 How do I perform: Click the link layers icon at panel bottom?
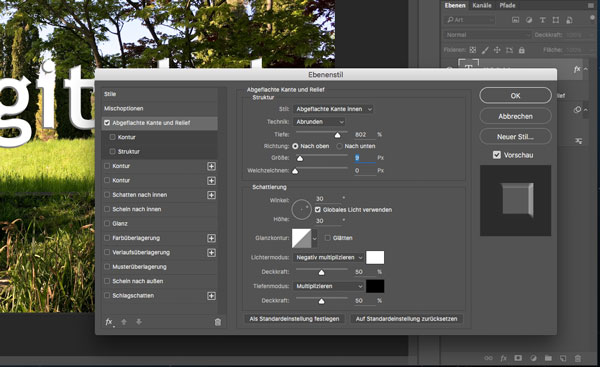(x=489, y=358)
